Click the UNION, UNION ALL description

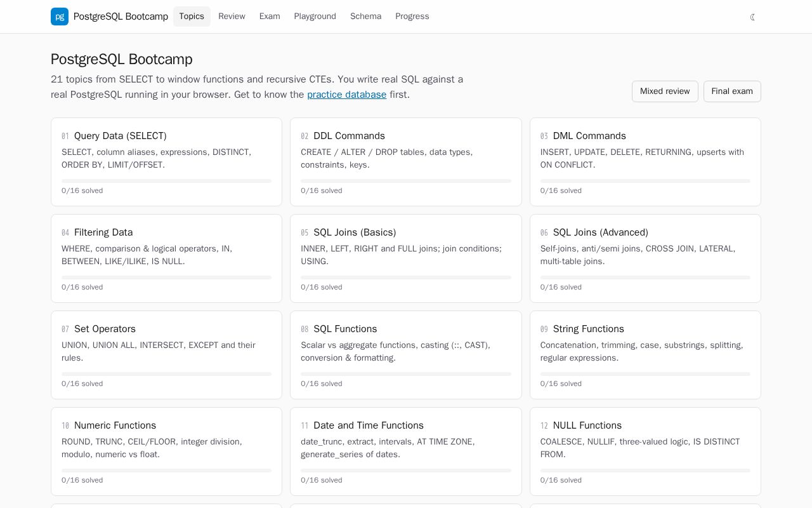[x=159, y=352]
